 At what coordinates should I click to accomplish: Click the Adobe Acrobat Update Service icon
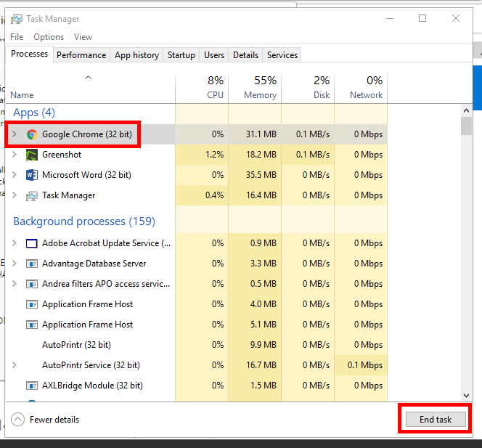point(32,243)
